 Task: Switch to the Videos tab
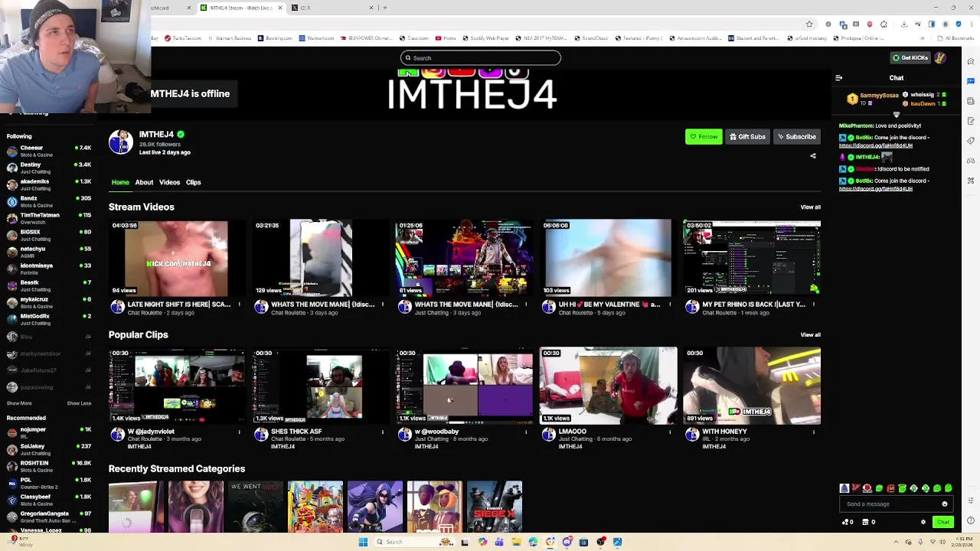(169, 182)
